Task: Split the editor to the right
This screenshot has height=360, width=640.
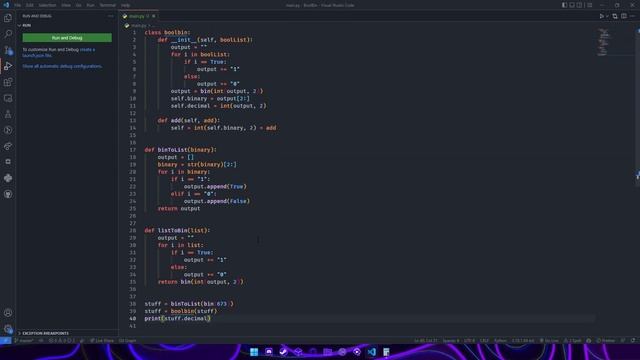Action: coord(624,16)
